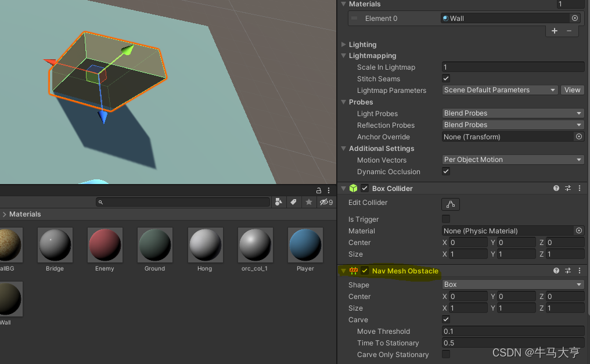
Task: Click the Materials folder breadcrumb
Action: (x=25, y=214)
